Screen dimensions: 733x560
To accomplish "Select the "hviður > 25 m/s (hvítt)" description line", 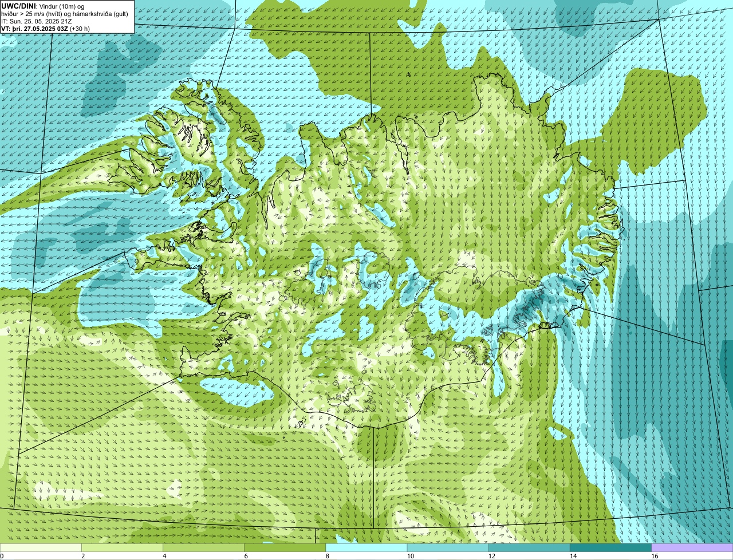I will coord(65,14).
